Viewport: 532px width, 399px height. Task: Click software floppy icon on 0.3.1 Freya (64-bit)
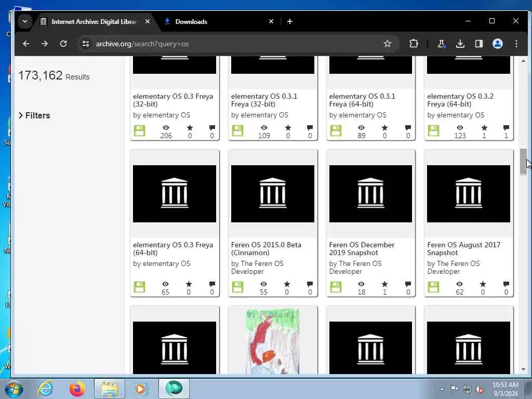click(x=336, y=130)
